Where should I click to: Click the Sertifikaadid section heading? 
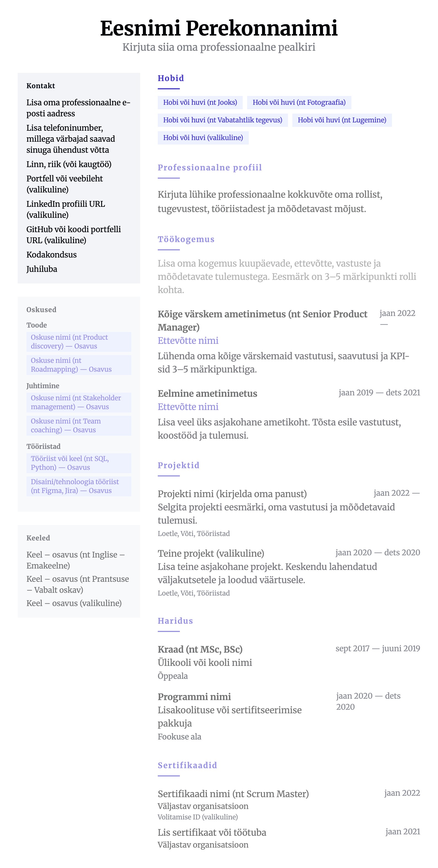(187, 765)
